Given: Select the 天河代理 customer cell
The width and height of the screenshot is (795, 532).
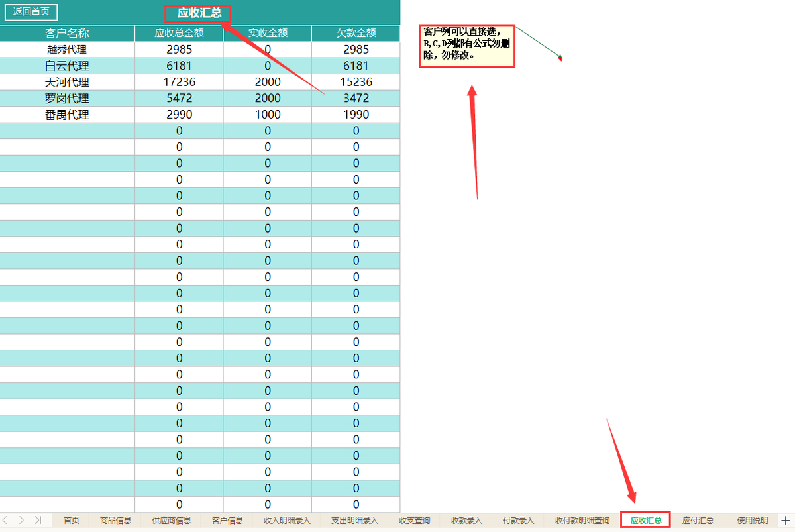Looking at the screenshot, I should pos(68,82).
